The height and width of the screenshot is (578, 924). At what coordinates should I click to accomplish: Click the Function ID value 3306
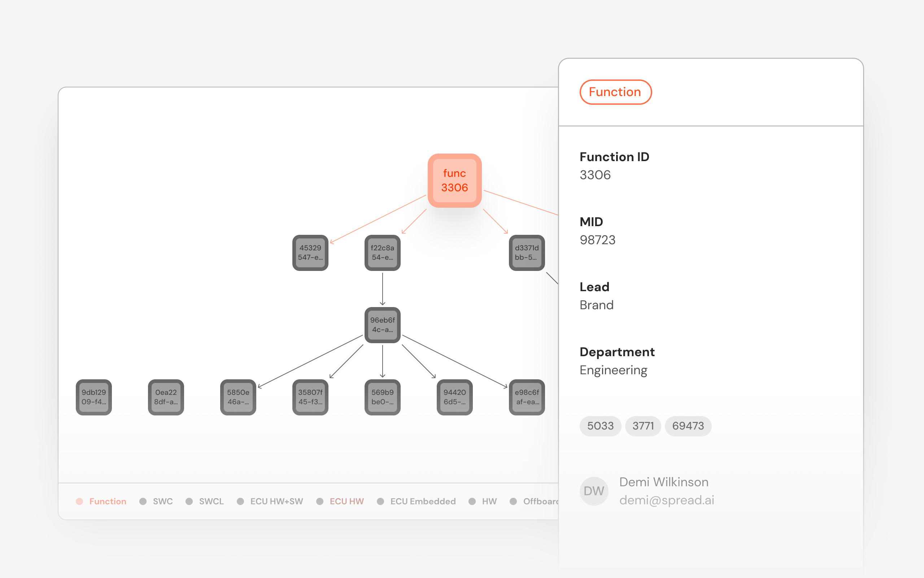click(595, 175)
